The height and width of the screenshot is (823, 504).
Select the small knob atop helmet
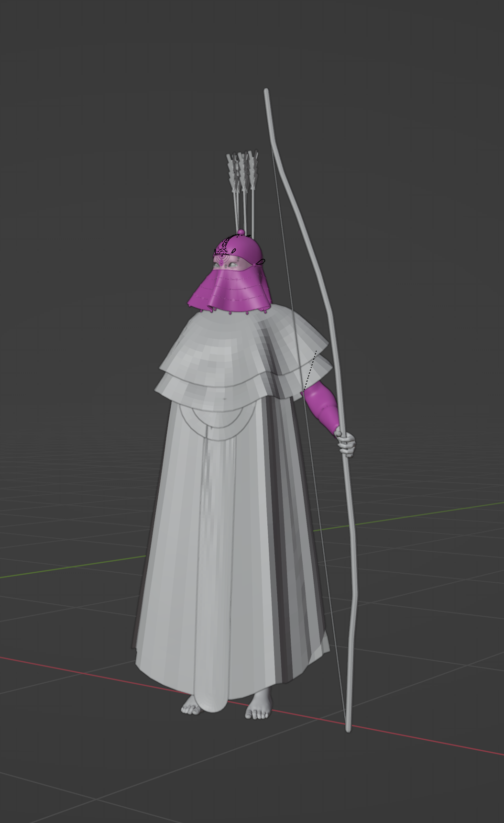tap(241, 233)
